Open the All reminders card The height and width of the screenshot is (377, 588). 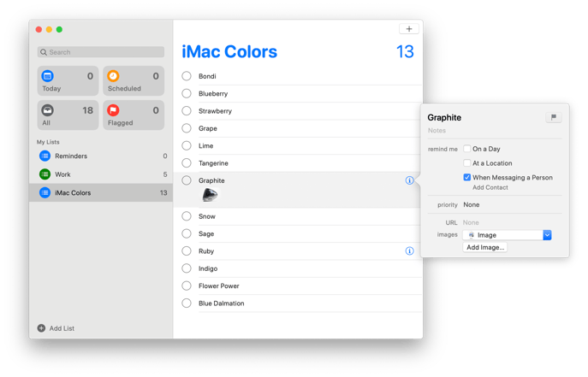(68, 115)
